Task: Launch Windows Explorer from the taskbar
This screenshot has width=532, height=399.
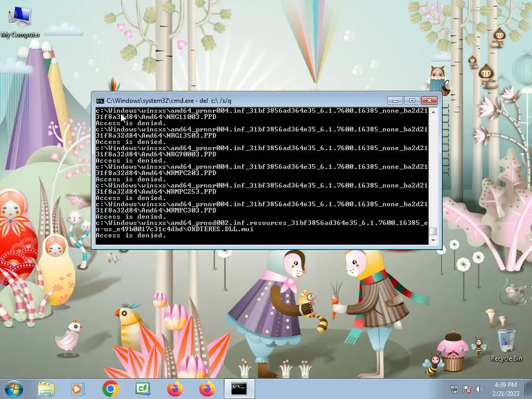Action: 46,389
